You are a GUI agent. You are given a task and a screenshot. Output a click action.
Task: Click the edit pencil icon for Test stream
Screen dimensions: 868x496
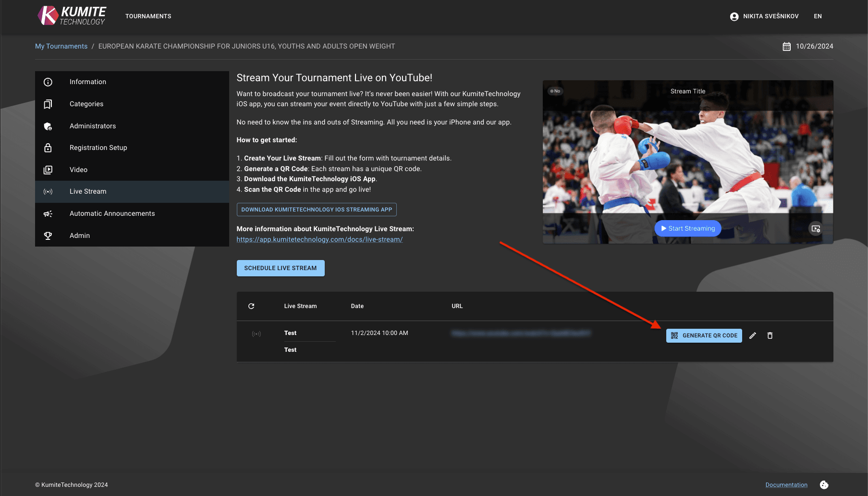753,335
